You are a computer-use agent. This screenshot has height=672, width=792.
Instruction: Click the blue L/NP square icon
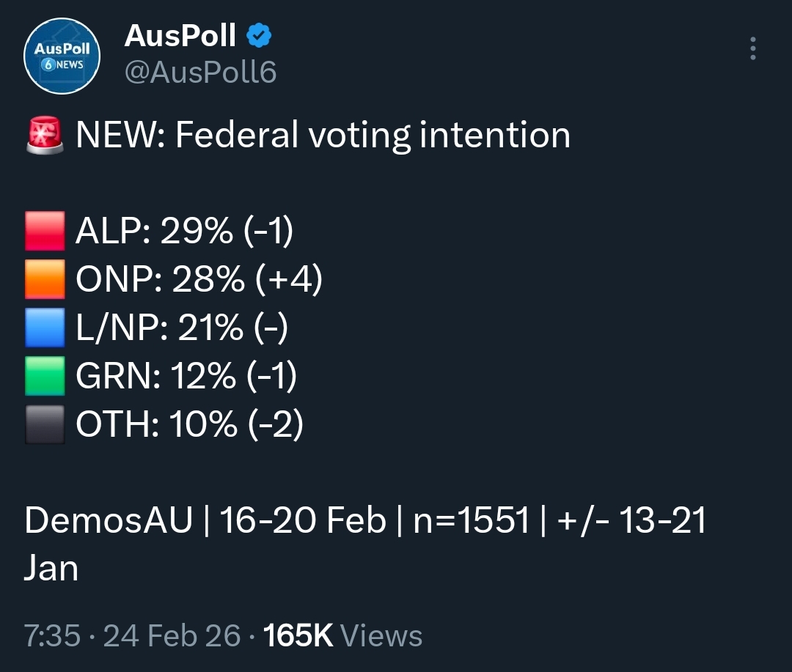coord(45,328)
